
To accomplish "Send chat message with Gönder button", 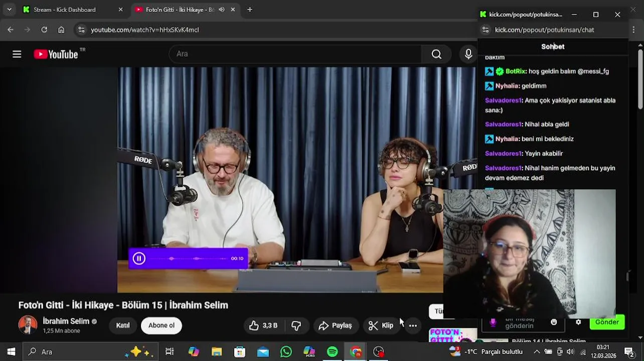I will [607, 322].
